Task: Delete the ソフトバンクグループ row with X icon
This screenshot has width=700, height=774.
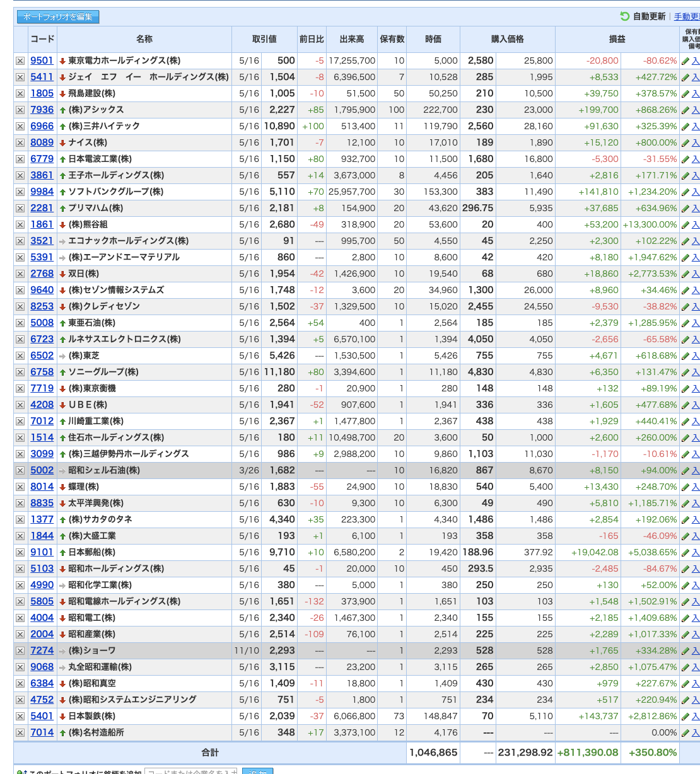Action: pyautogui.click(x=20, y=192)
